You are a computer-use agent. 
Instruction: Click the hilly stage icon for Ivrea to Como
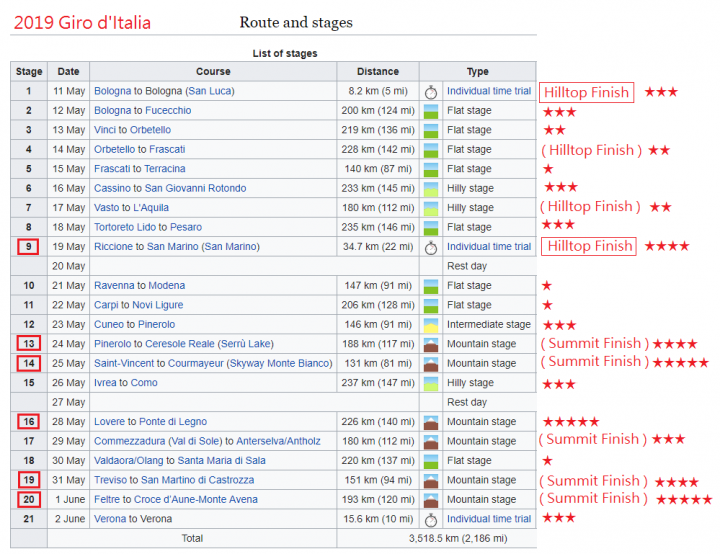point(431,383)
